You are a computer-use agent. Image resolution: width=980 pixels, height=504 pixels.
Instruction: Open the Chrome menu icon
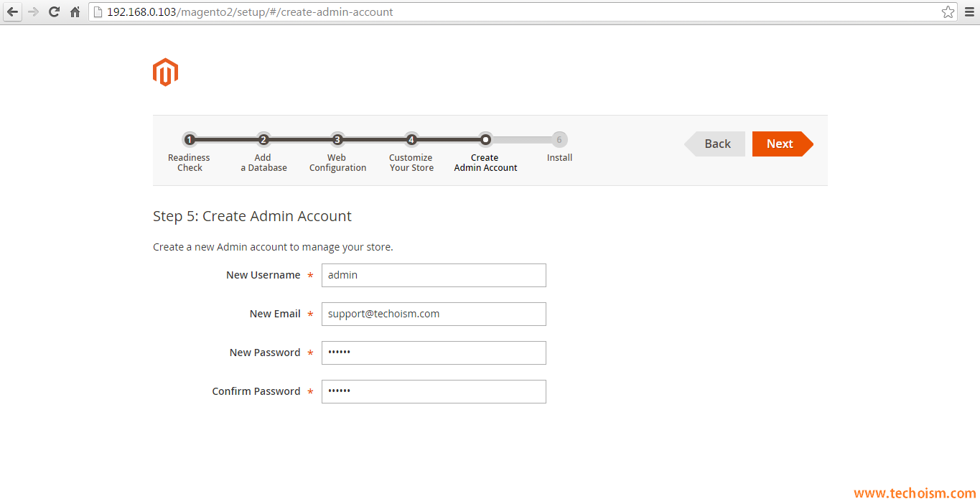click(969, 12)
